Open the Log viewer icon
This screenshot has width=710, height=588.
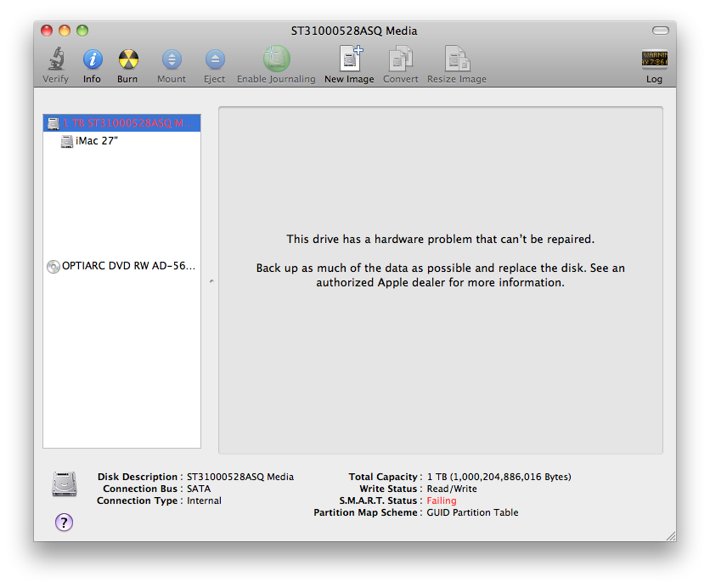click(654, 59)
